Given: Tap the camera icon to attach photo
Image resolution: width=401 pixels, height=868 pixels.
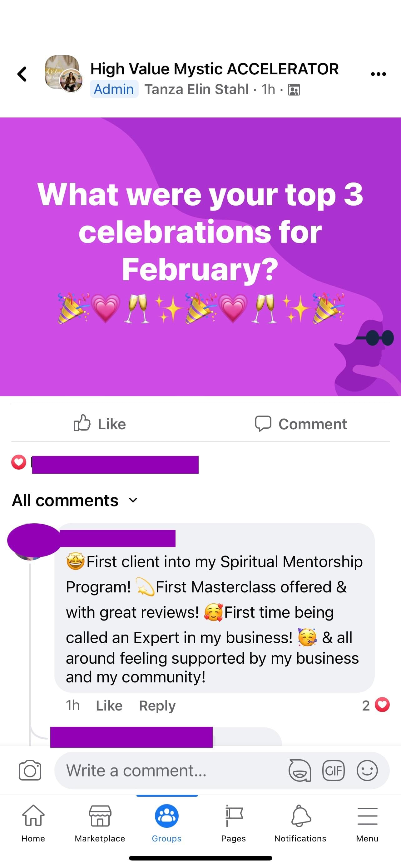Looking at the screenshot, I should [30, 770].
